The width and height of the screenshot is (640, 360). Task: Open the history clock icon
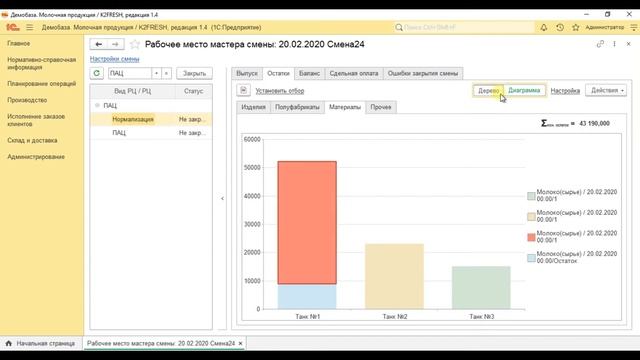click(x=560, y=27)
